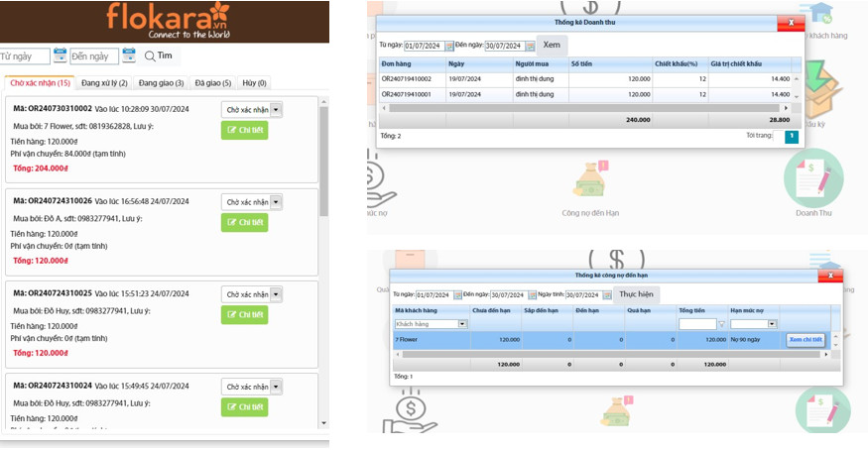Open the 'Hạn mức nợ' filter dropdown
This screenshot has width=868, height=450.
772,324
